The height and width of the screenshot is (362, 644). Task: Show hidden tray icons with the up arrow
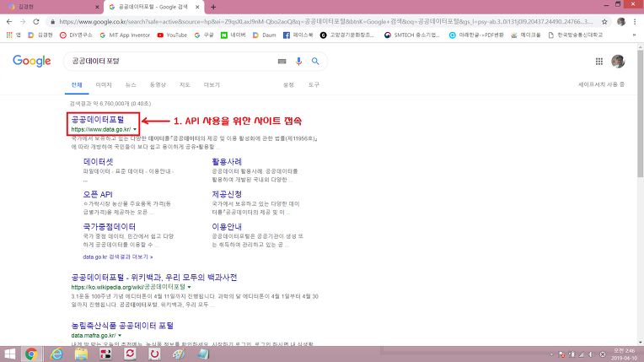[x=551, y=354]
